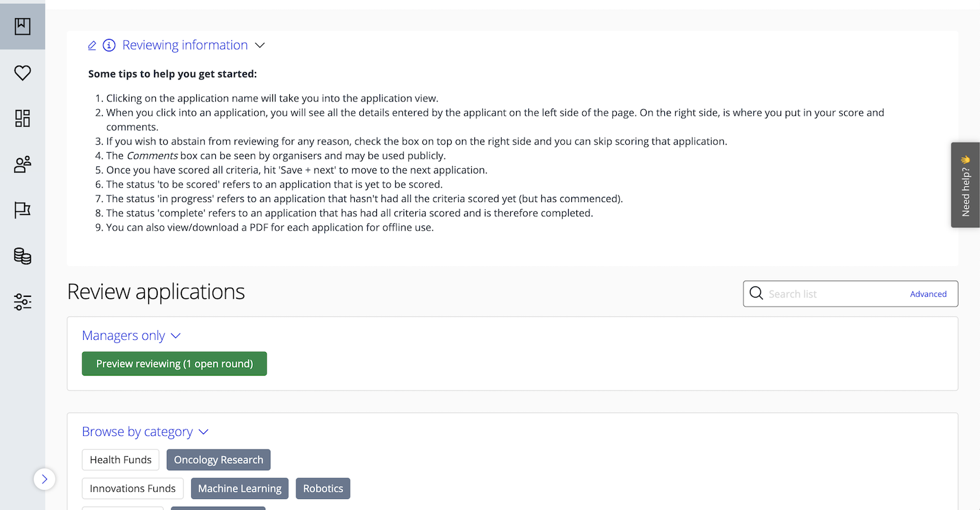The image size is (980, 510).
Task: Open the dashboard grid sidebar icon
Action: [x=23, y=118]
